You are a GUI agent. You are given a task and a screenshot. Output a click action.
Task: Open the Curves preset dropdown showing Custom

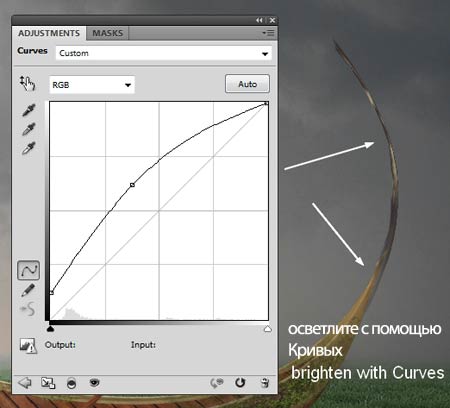164,53
